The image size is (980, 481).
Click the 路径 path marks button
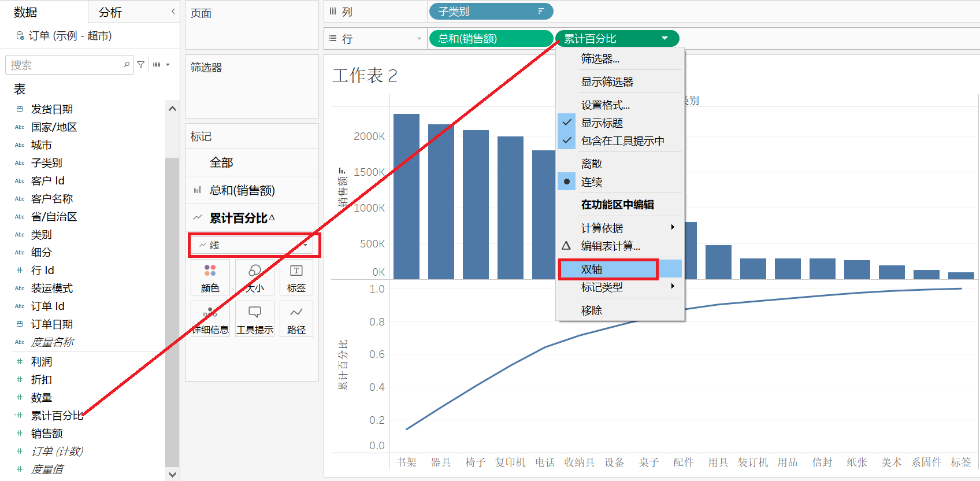[296, 319]
